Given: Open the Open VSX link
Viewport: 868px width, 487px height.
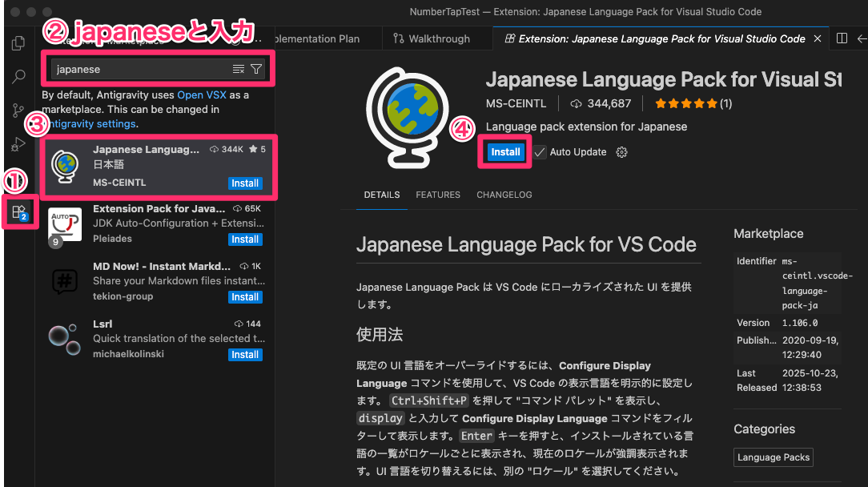Looking at the screenshot, I should click(x=202, y=95).
